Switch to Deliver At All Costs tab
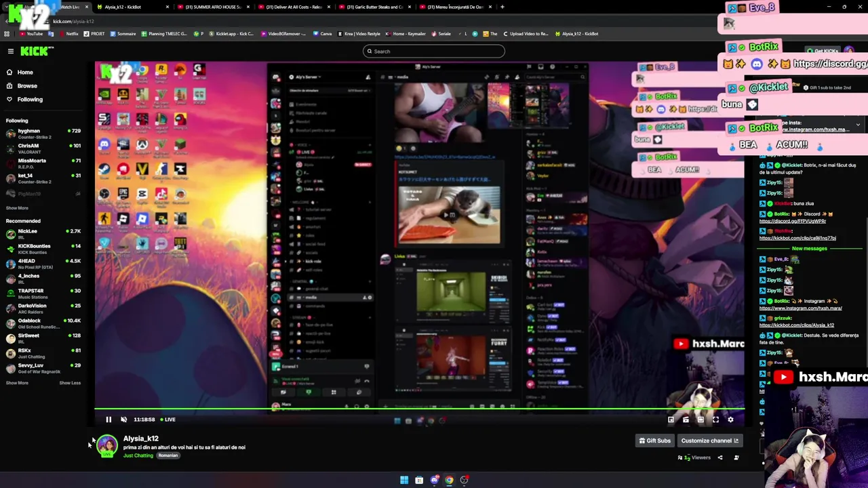 [x=293, y=7]
